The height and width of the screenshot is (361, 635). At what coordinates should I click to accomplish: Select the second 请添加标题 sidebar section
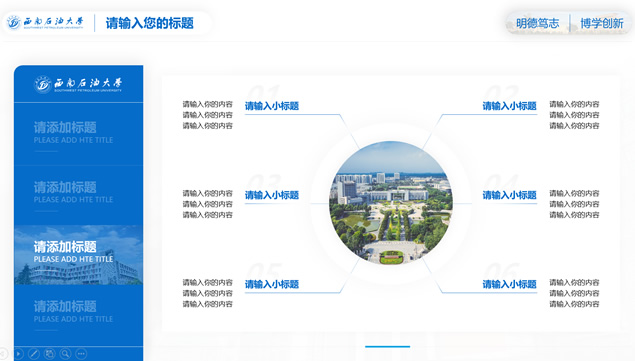pyautogui.click(x=79, y=195)
